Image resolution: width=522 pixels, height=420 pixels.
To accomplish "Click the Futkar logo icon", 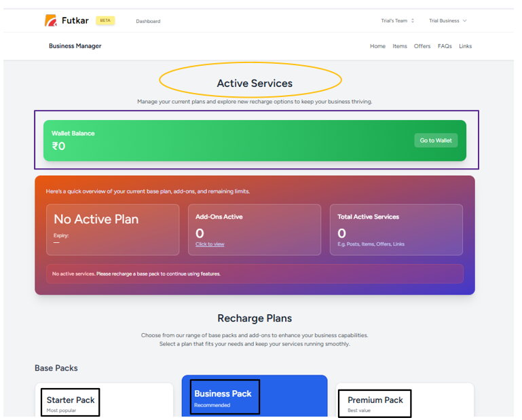I will (x=51, y=20).
